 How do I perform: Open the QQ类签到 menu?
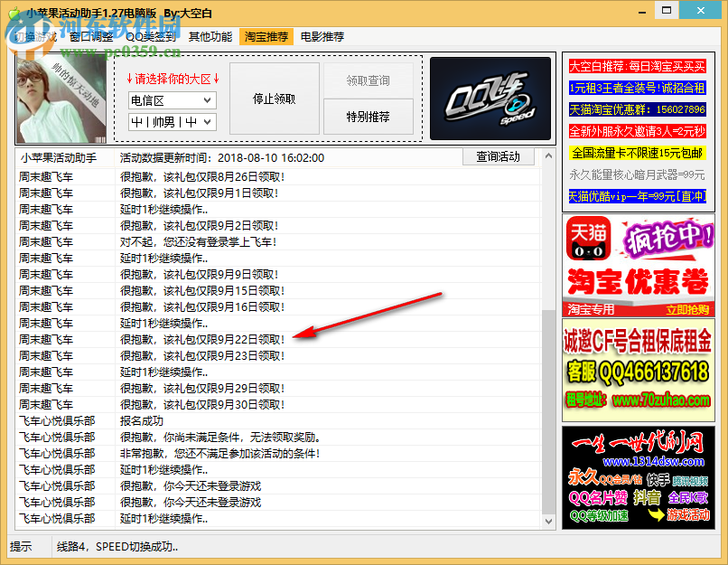click(x=151, y=37)
